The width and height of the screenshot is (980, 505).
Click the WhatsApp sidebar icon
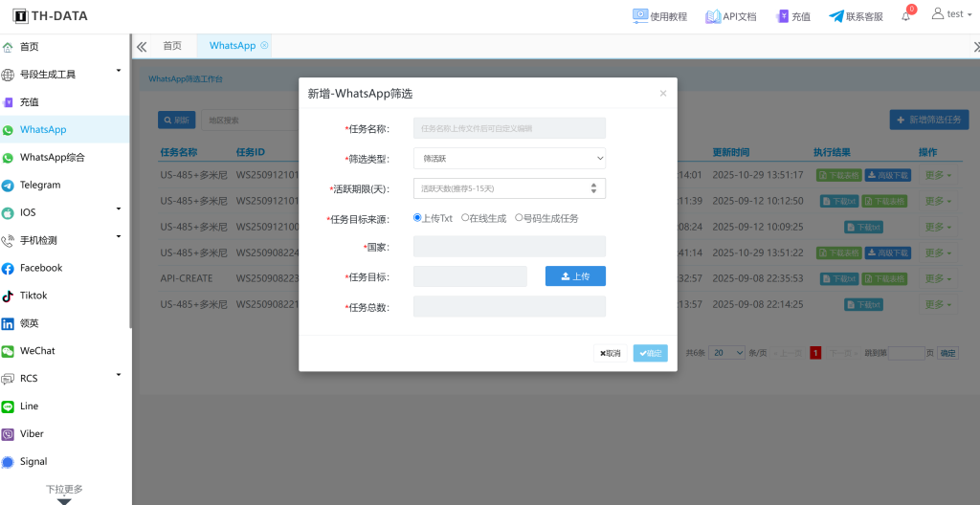point(8,130)
